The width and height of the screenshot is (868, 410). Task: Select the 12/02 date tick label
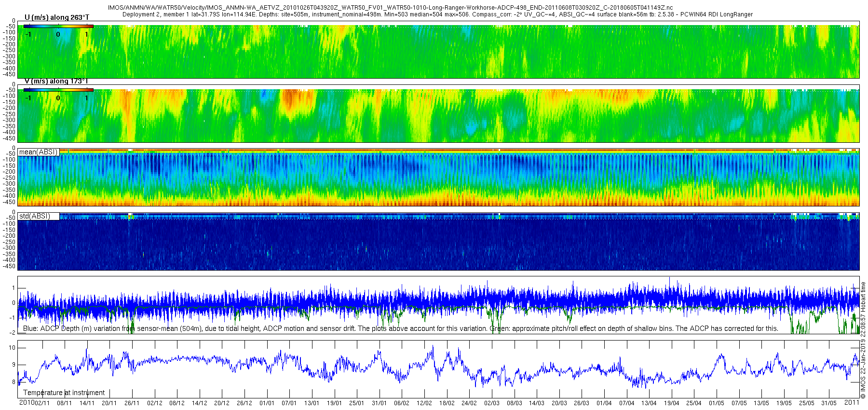coord(424,403)
